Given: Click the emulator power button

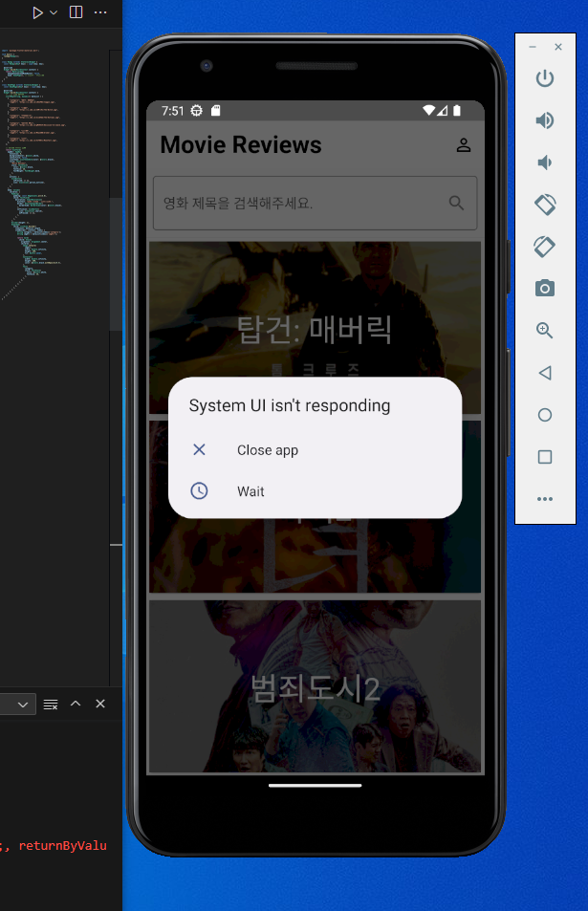Looking at the screenshot, I should click(x=544, y=78).
